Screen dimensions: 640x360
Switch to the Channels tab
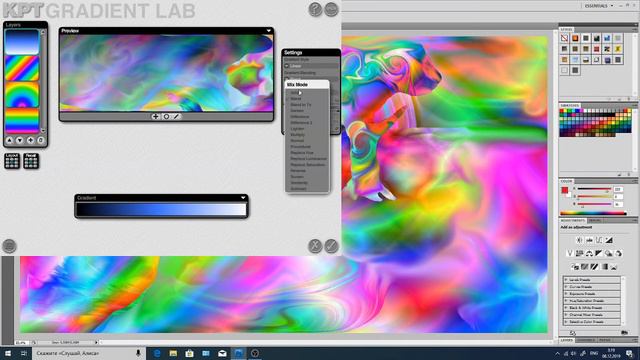click(x=586, y=340)
